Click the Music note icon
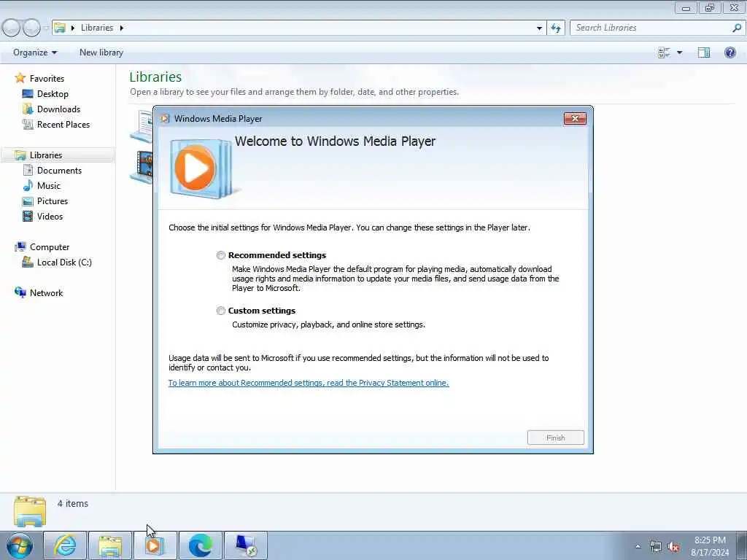The height and width of the screenshot is (560, 747). click(28, 186)
